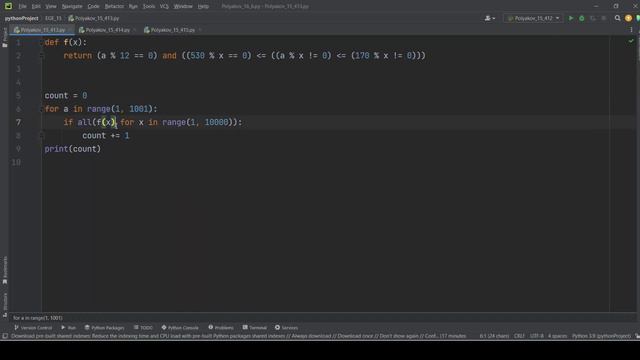This screenshot has width=640, height=360.
Task: Click the CRLF line separator indicator
Action: (519, 336)
